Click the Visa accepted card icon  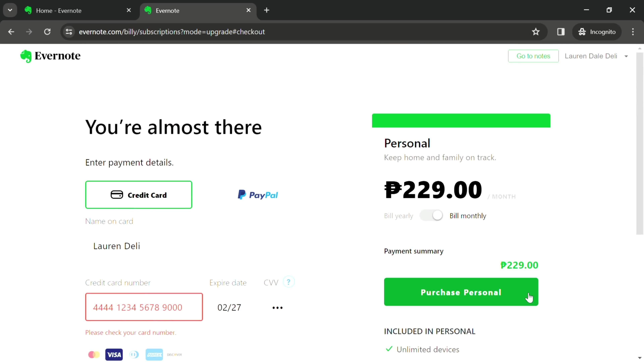pyautogui.click(x=114, y=354)
